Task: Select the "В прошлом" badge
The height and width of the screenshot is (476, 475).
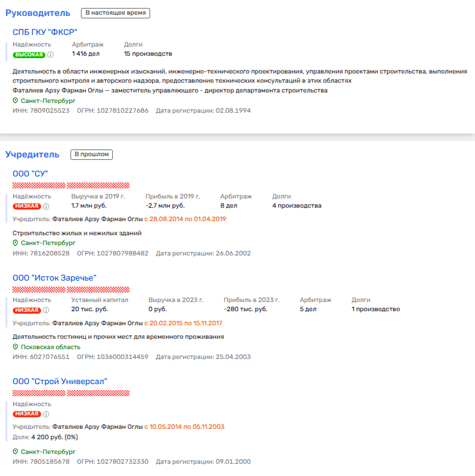Action: pyautogui.click(x=91, y=154)
